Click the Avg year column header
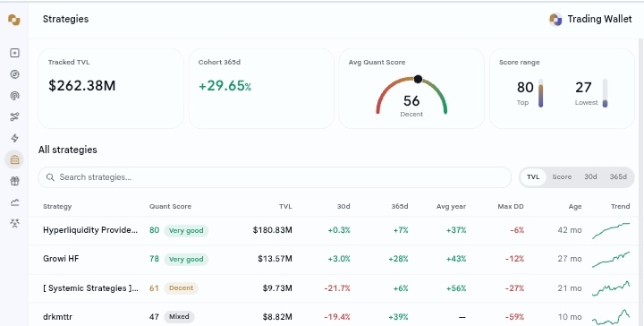 (451, 206)
